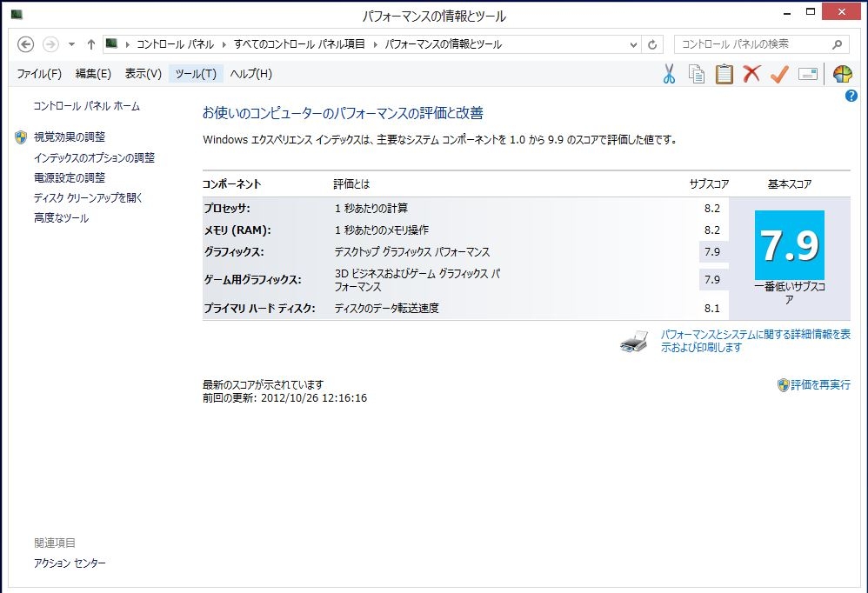Click the 評価とは column header
Image resolution: width=868 pixels, height=593 pixels.
click(351, 184)
